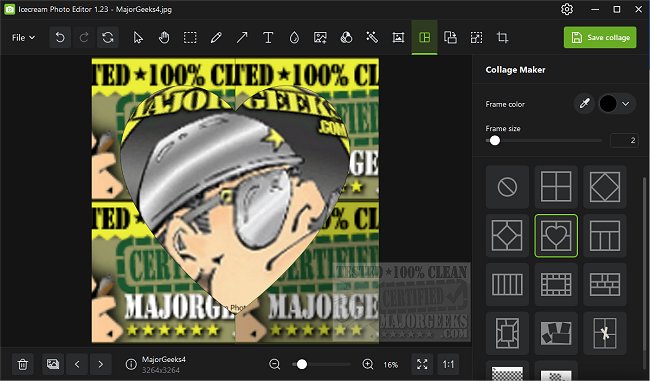Fit image to window
The image size is (650, 381).
pos(422,364)
